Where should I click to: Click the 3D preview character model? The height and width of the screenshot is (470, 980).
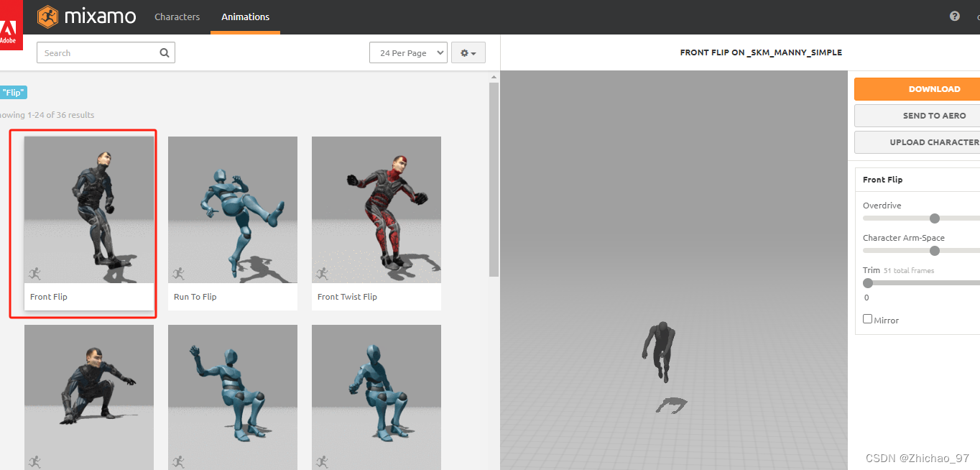point(659,351)
